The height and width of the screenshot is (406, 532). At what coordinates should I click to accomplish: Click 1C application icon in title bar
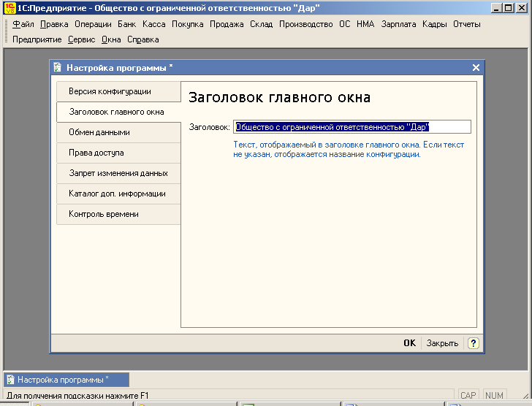click(x=9, y=8)
